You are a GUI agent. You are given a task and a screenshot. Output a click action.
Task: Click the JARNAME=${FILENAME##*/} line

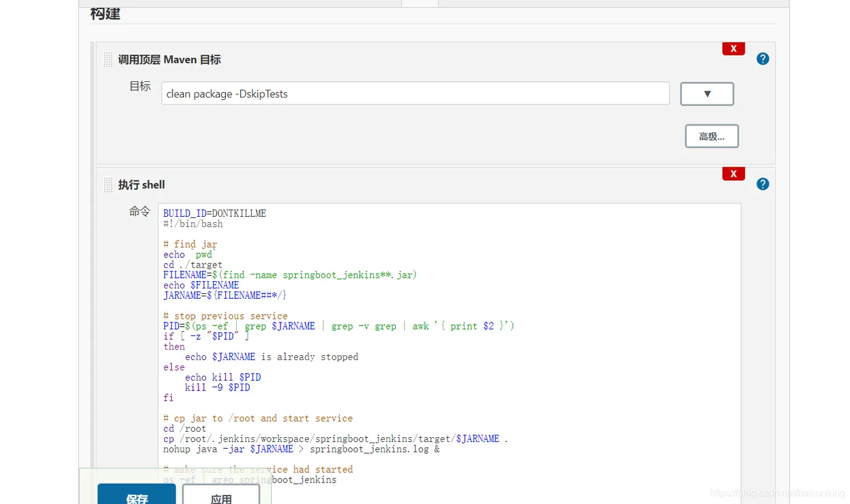225,295
